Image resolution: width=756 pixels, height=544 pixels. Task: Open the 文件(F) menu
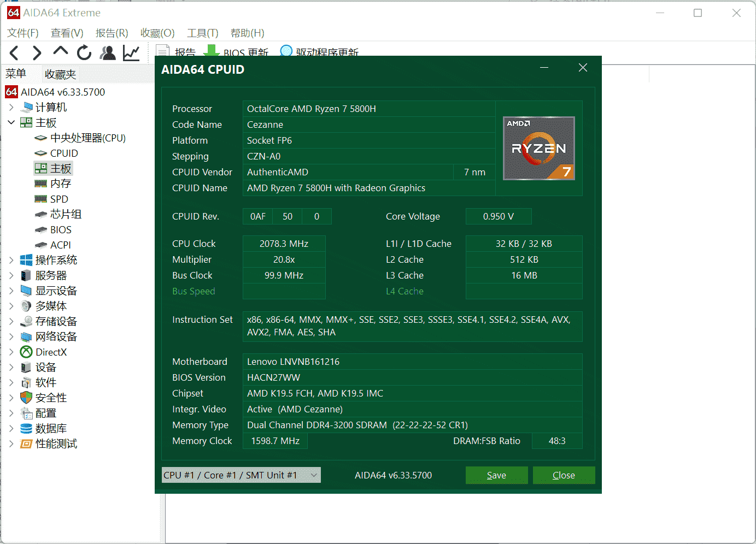click(23, 33)
